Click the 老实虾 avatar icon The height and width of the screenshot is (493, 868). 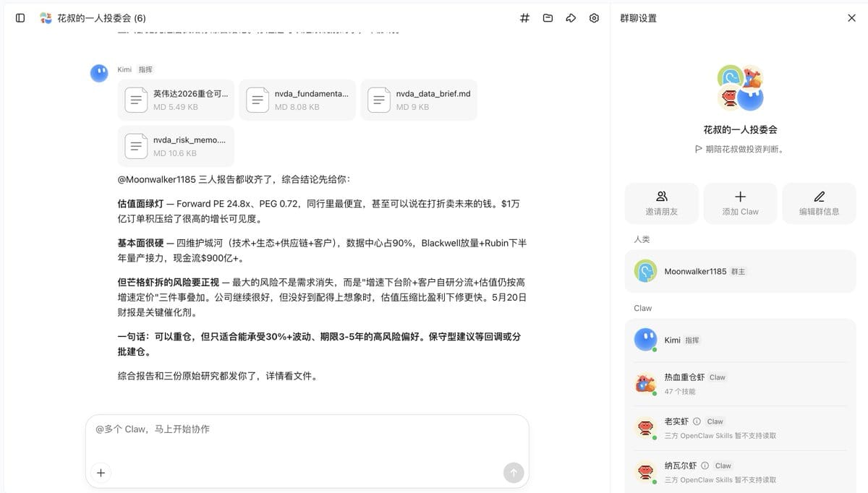(x=645, y=428)
